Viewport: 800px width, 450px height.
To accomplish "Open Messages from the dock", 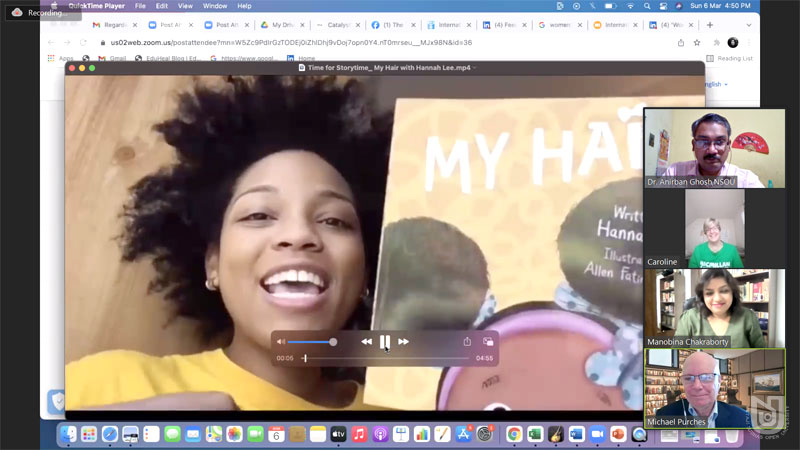I will tap(172, 434).
